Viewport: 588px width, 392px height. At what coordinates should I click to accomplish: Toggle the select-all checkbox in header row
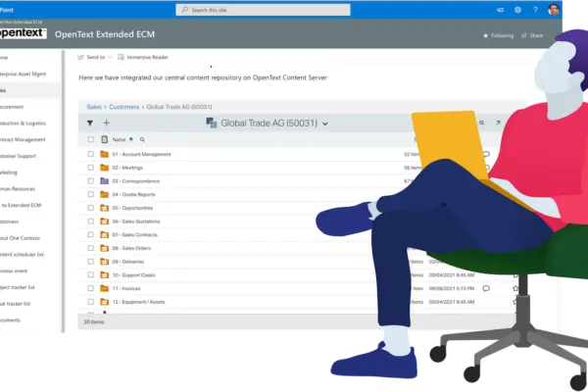(90, 140)
